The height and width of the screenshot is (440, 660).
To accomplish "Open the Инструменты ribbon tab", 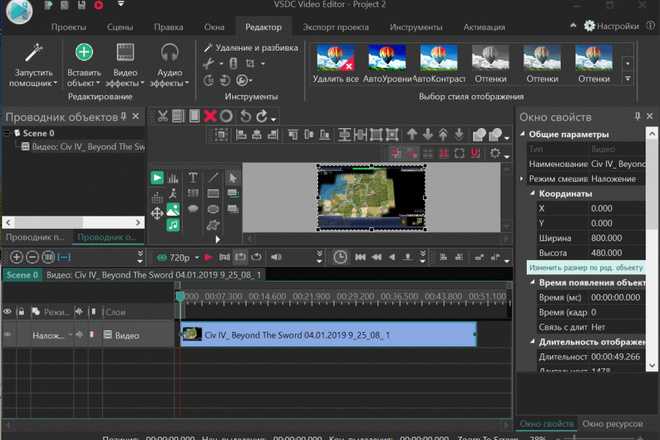I will click(415, 27).
